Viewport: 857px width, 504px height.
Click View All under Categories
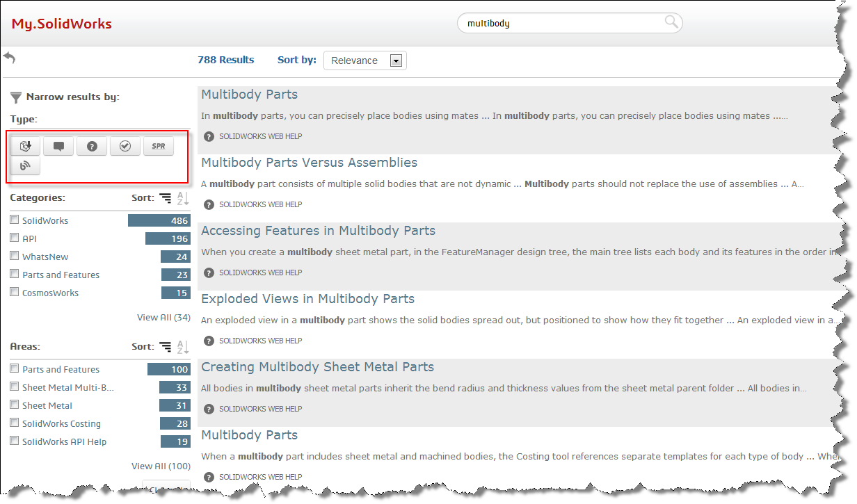tap(163, 317)
